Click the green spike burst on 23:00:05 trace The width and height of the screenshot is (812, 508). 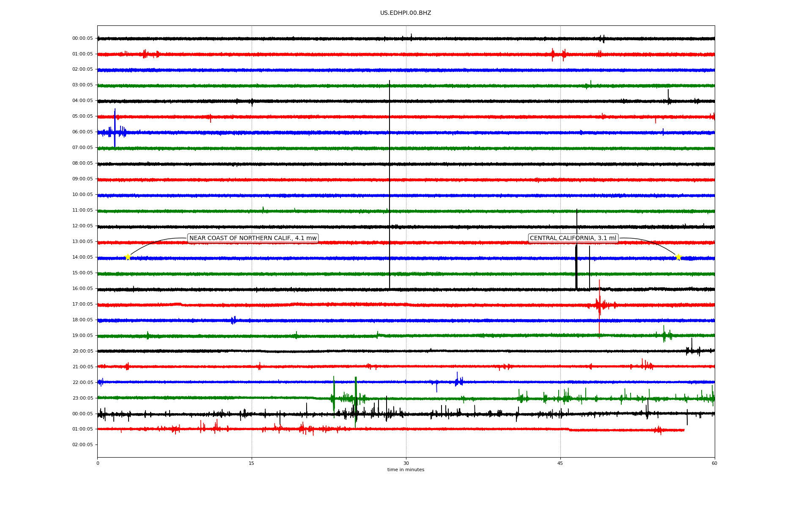pos(334,396)
